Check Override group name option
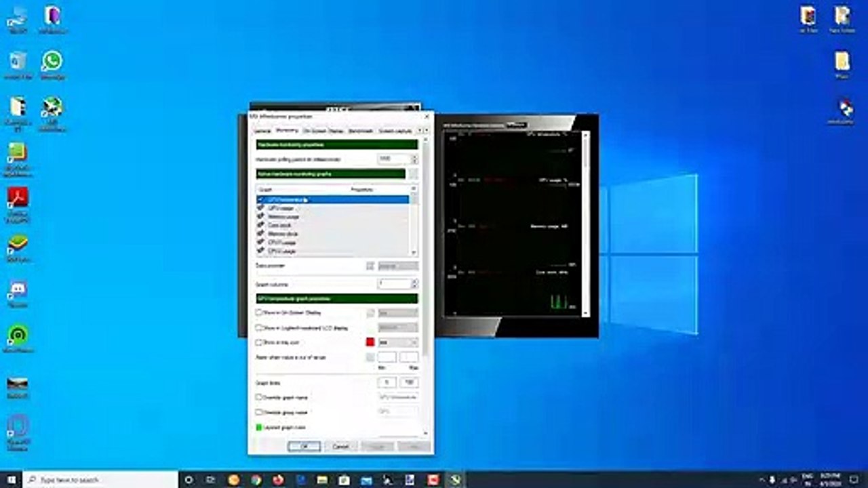Image resolution: width=868 pixels, height=488 pixels. (x=258, y=412)
